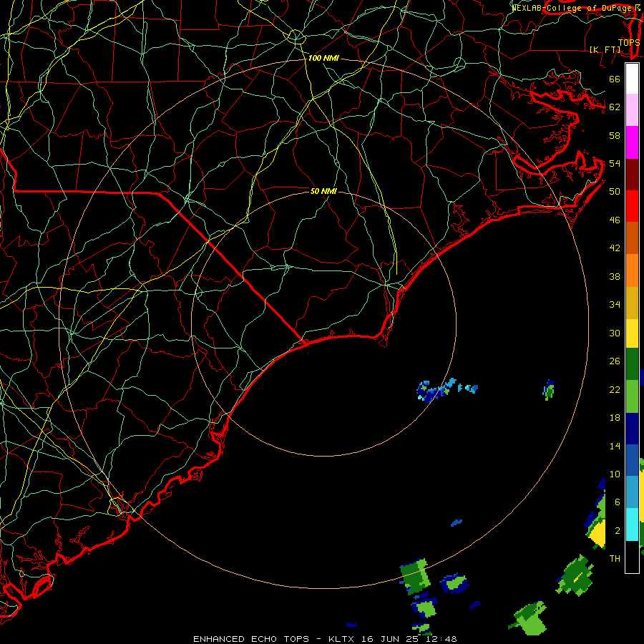Click the orange 38 kft legend band
The width and height of the screenshot is (644, 644).
click(x=632, y=270)
